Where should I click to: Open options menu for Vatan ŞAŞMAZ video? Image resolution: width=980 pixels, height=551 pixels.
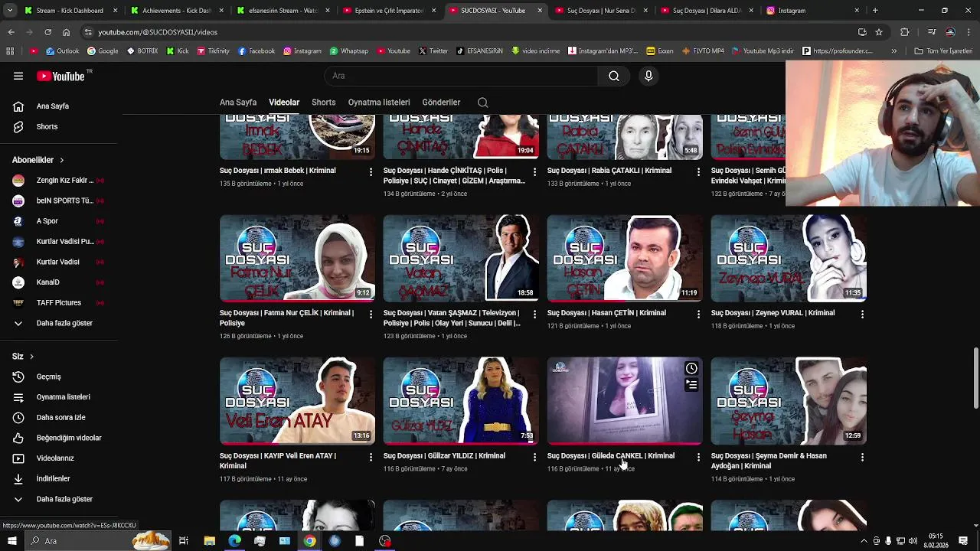pyautogui.click(x=534, y=314)
